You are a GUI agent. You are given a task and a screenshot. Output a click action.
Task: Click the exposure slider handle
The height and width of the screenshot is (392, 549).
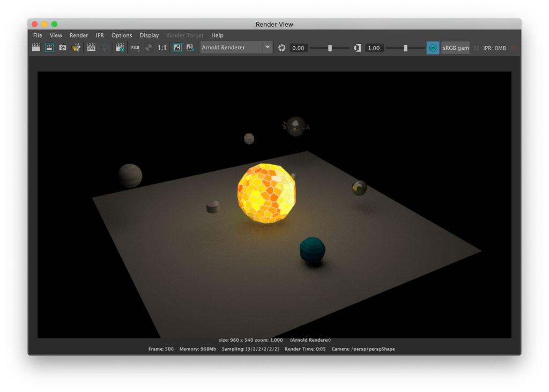330,48
